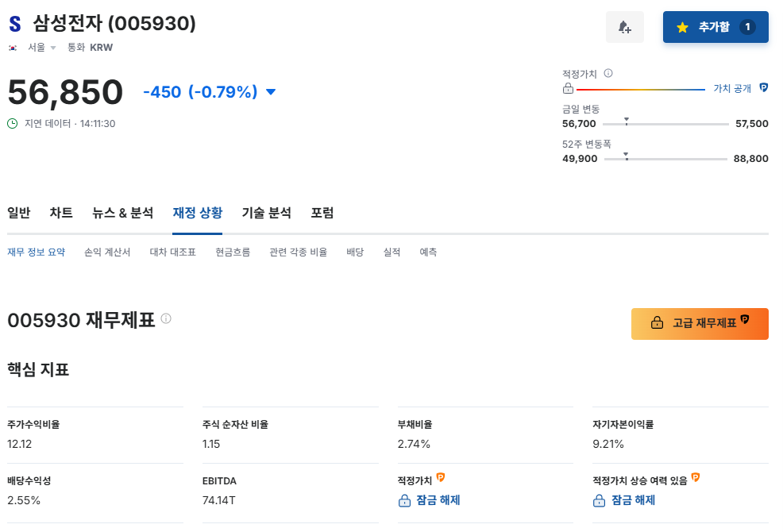Click the 가치 공개 link
Screen dimensions: 783x532
[x=732, y=88]
